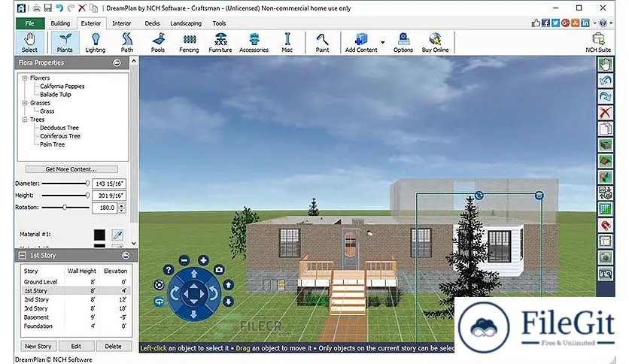Screen dimensions: 629x364
Task: Open the Lighting tool
Action: coord(96,43)
